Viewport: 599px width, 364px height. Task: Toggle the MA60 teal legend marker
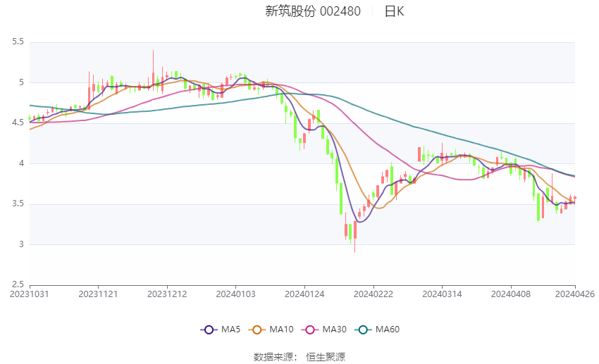coord(363,330)
